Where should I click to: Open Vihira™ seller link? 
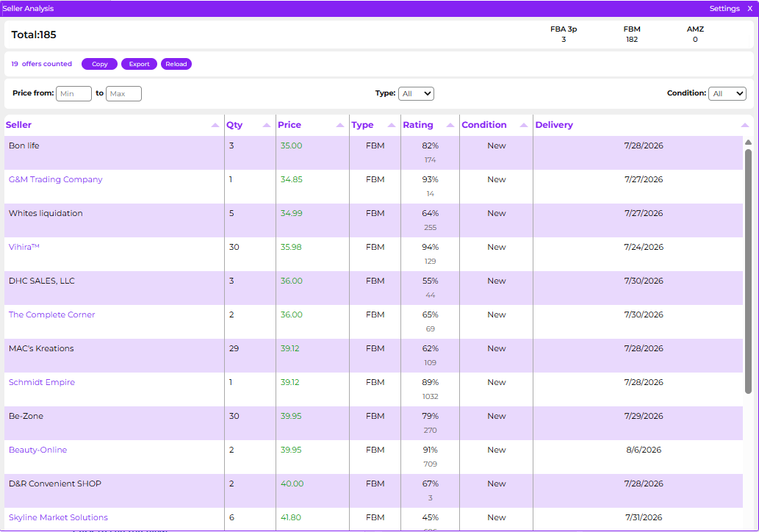pos(24,247)
